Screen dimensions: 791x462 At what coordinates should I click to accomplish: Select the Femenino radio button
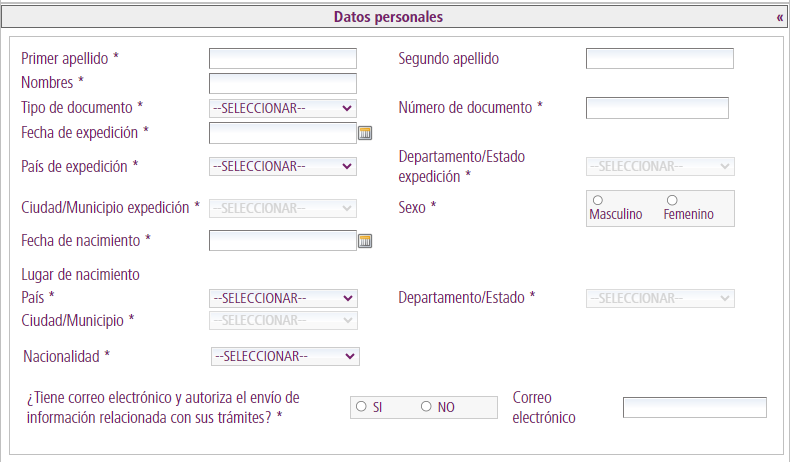(x=672, y=201)
